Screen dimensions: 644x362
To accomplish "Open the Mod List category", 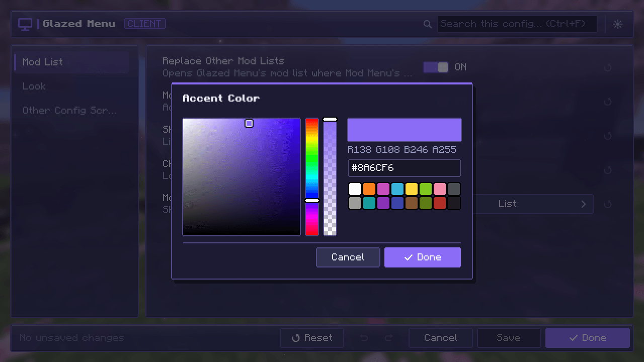I will click(71, 62).
